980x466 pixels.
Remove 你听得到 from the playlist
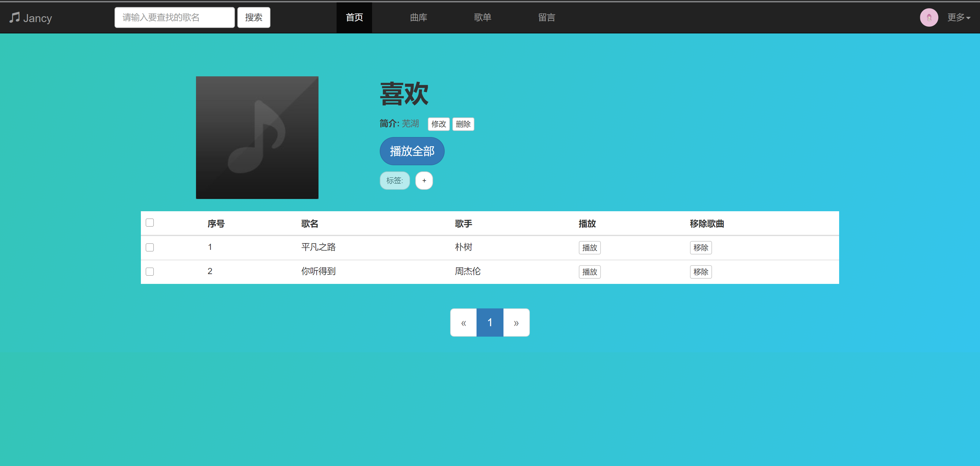[x=700, y=272]
